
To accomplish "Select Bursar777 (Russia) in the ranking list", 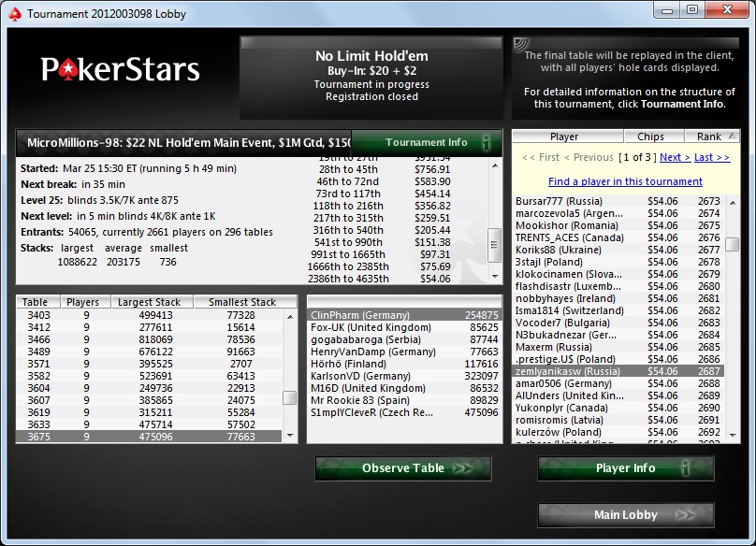I will [x=619, y=201].
